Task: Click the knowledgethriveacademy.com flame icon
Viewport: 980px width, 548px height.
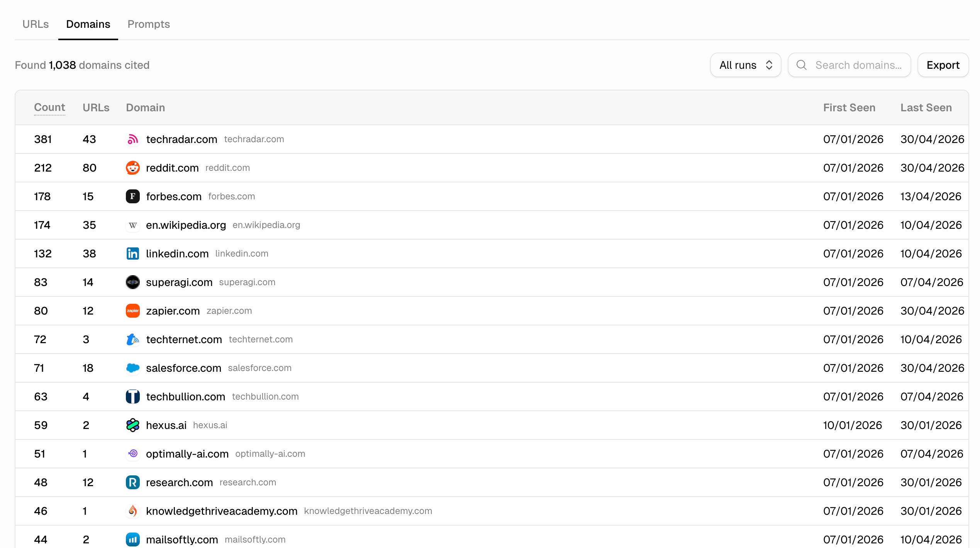Action: 132,511
